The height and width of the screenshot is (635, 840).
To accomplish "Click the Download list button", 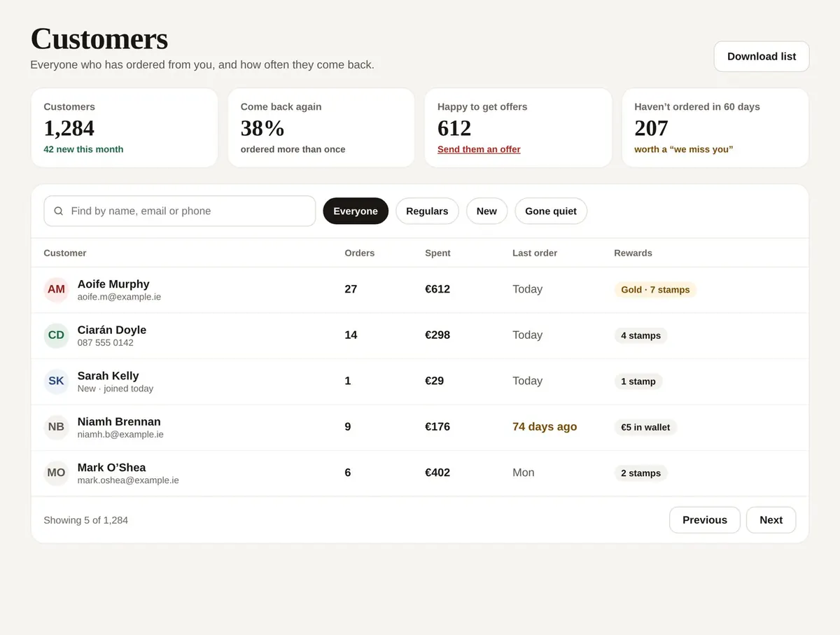I will click(762, 56).
